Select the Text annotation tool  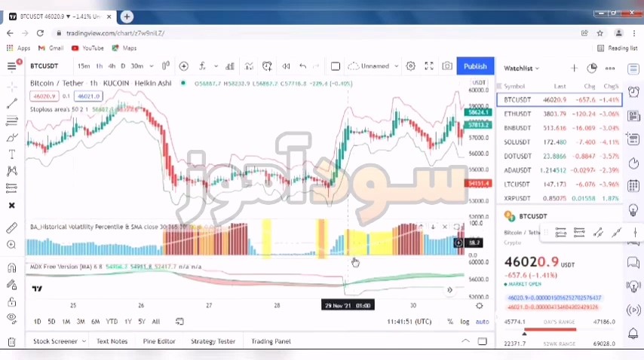pos(12,154)
